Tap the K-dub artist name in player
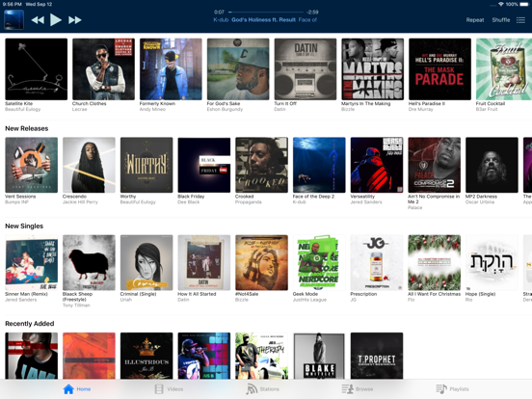This screenshot has width=532, height=399. (221, 19)
